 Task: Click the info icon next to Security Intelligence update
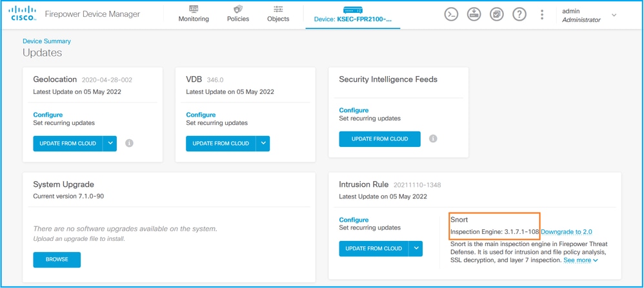[433, 139]
